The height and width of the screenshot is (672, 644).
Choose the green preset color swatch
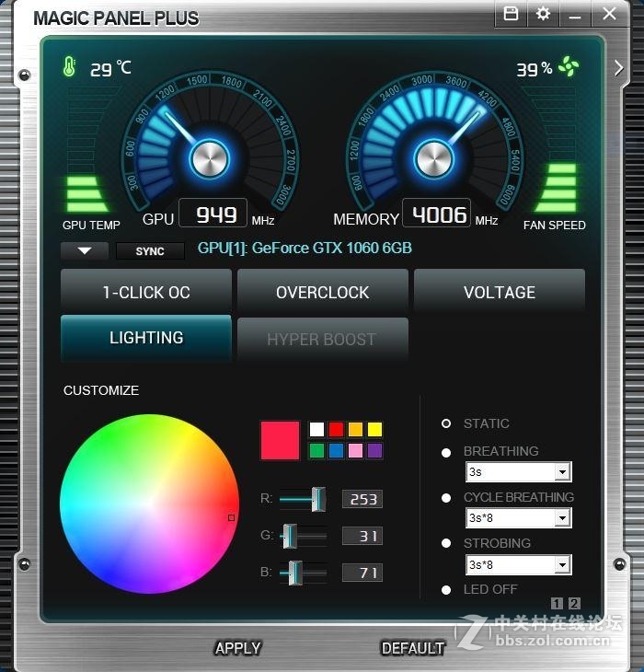tap(316, 450)
